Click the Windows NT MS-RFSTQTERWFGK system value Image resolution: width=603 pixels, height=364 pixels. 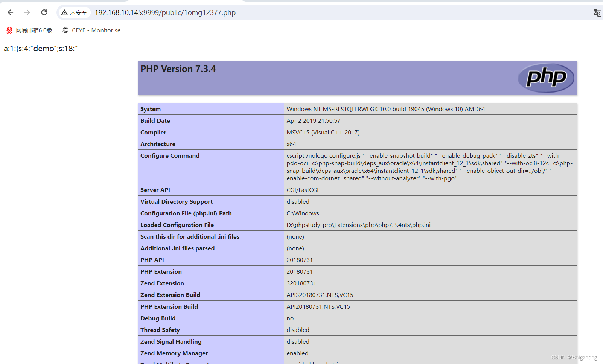coord(386,109)
